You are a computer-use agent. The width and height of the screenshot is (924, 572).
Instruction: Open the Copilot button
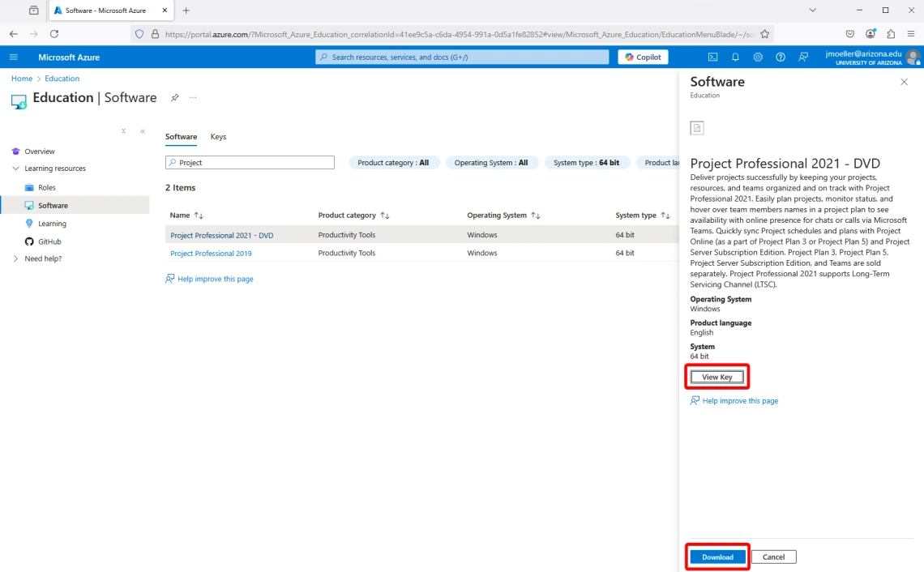pos(643,58)
